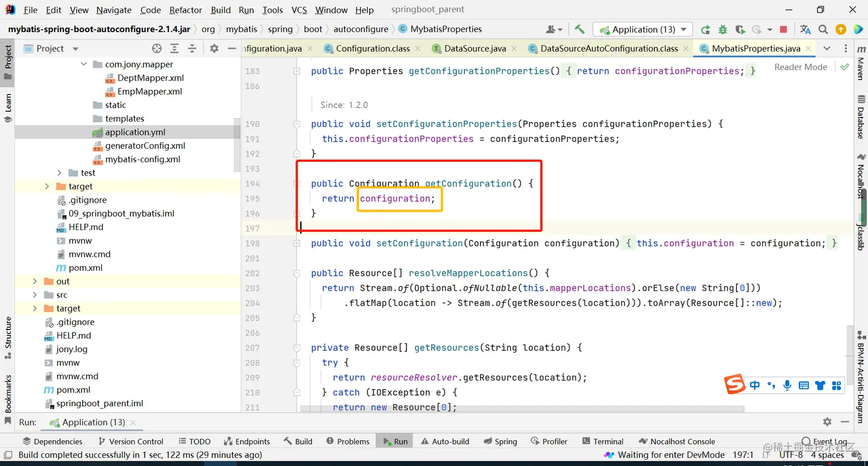
Task: Show hidden editor tabs chevron
Action: pos(827,49)
